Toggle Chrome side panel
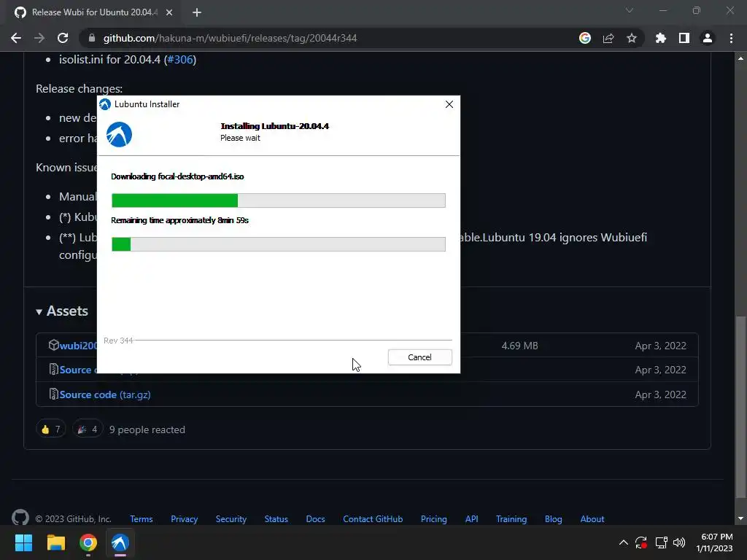 [684, 38]
